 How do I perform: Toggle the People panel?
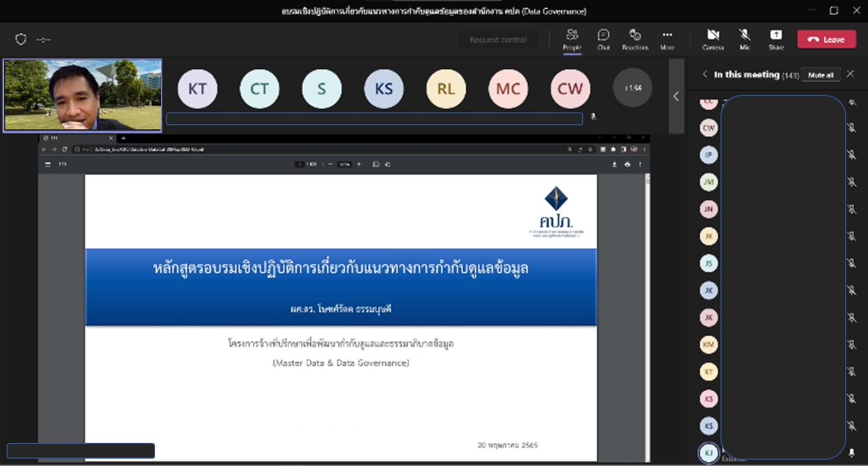pyautogui.click(x=572, y=39)
